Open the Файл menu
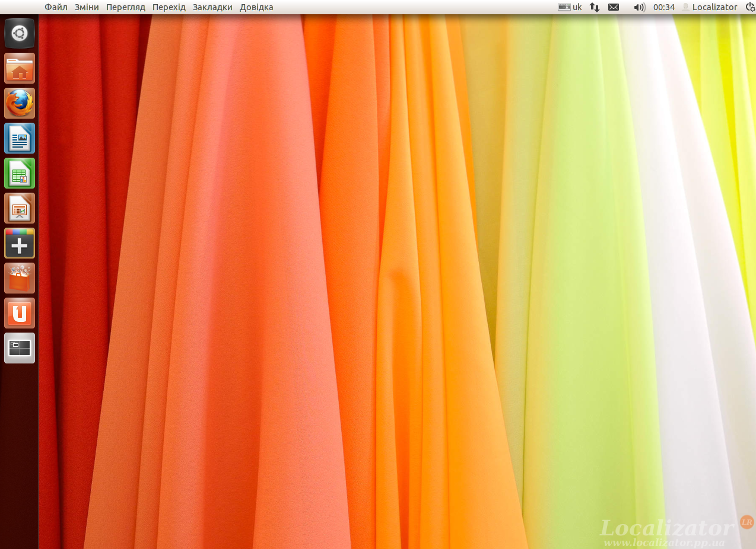This screenshot has width=756, height=549. pyautogui.click(x=56, y=7)
